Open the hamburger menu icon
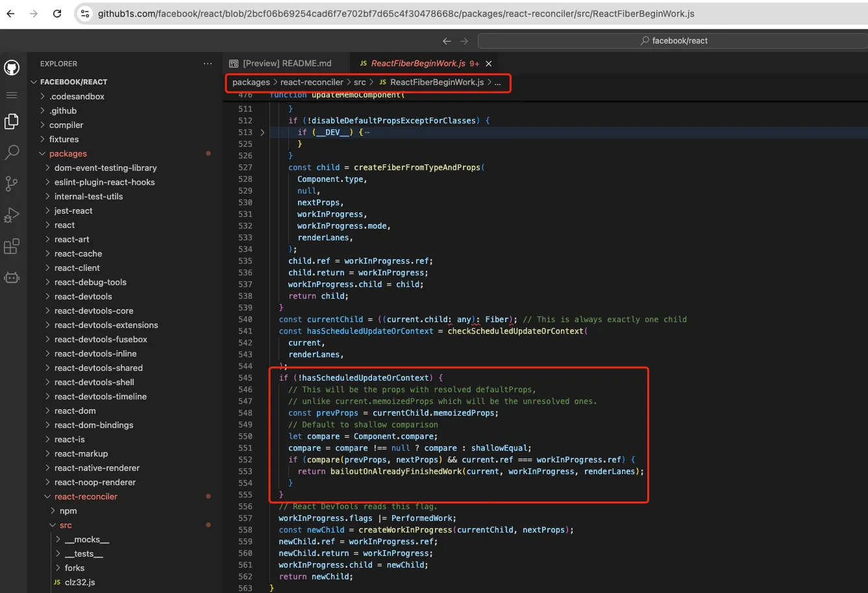This screenshot has width=868, height=593. click(12, 95)
